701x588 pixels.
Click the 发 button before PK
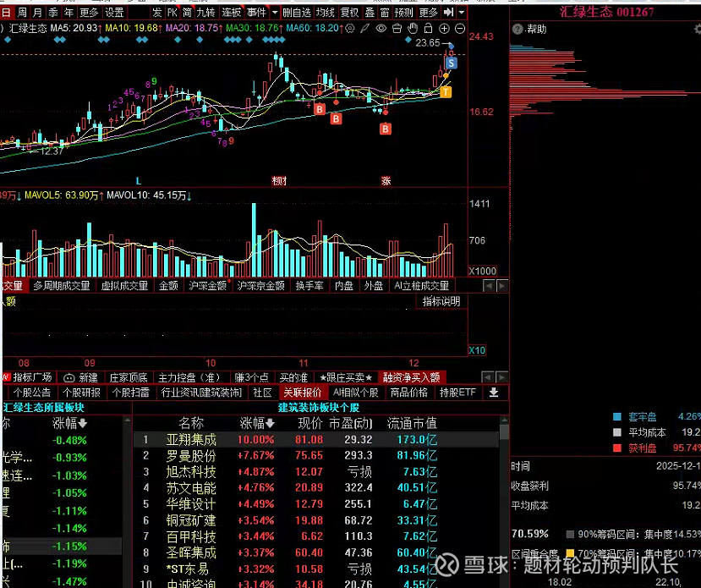pyautogui.click(x=156, y=13)
